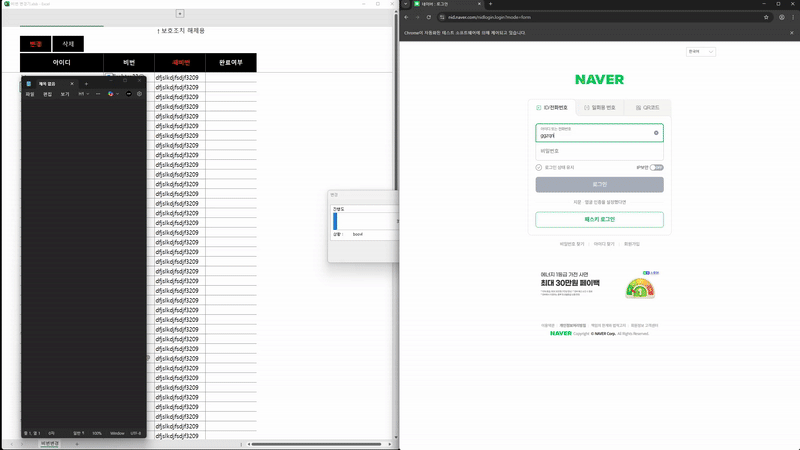Bookmark this page with the star icon

point(766,17)
